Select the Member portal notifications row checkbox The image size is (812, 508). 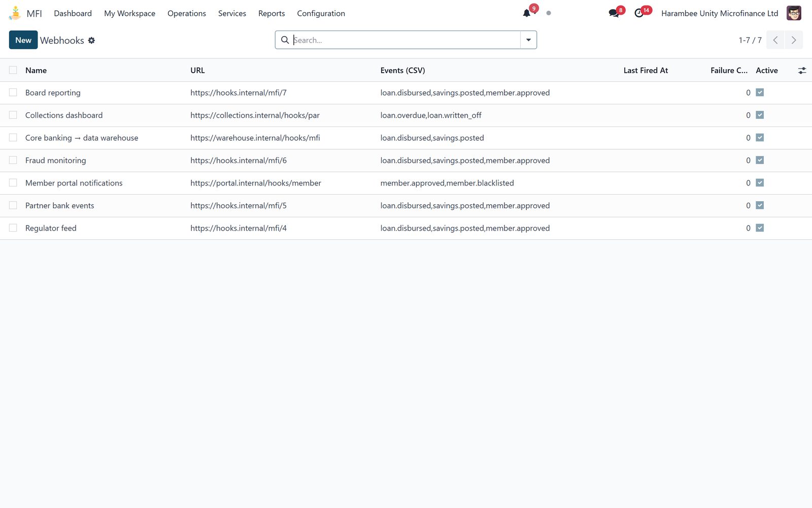tap(13, 183)
